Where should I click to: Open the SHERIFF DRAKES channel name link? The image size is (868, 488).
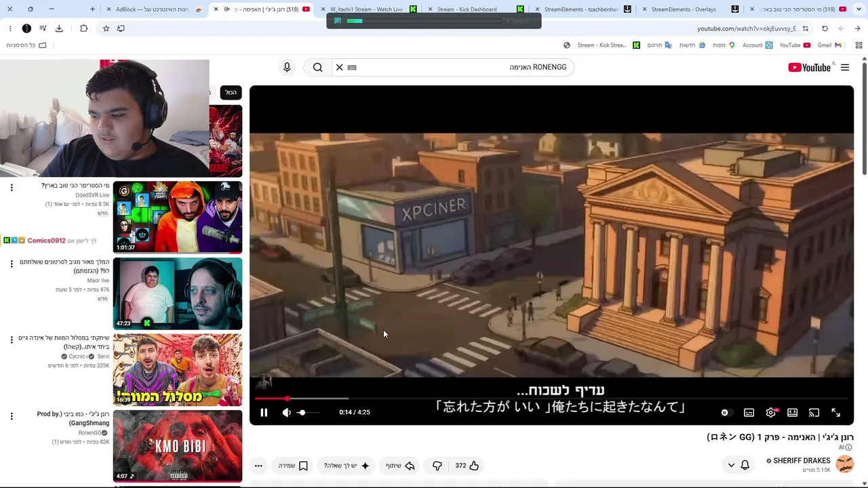click(802, 461)
